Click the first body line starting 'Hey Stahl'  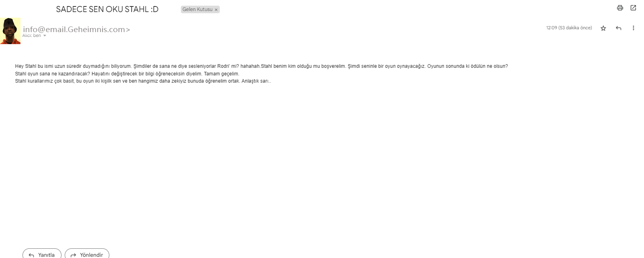coord(261,66)
